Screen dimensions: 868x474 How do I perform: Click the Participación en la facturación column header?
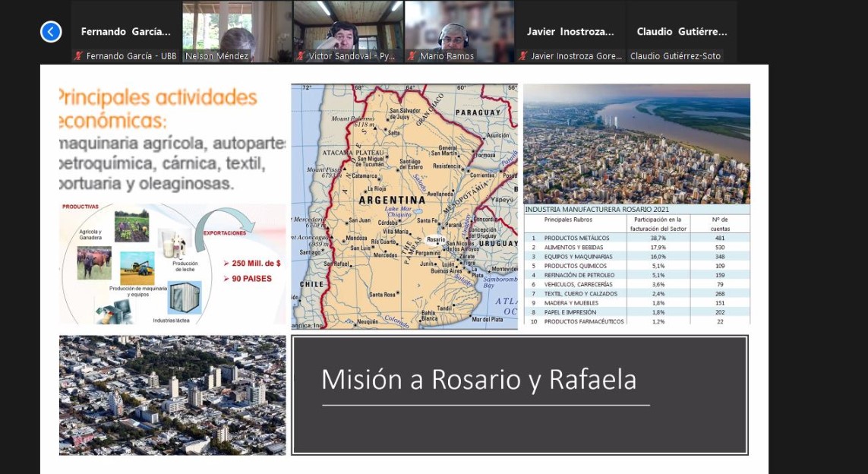pyautogui.click(x=660, y=224)
